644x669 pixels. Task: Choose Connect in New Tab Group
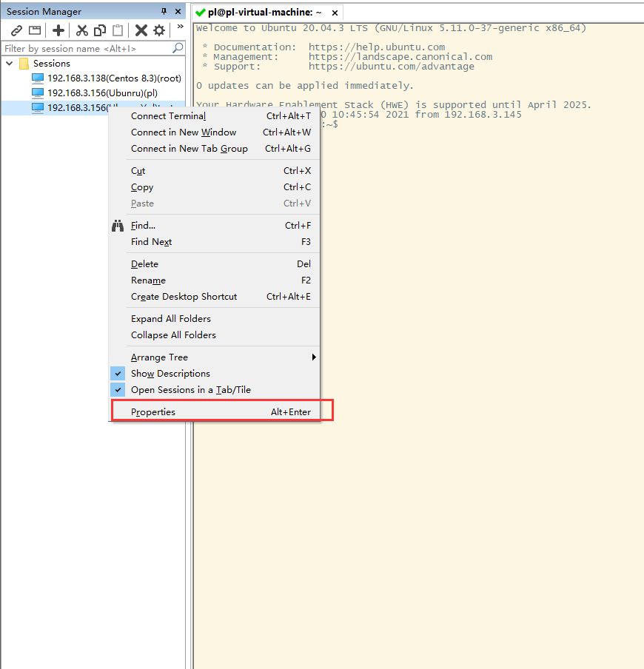click(x=214, y=149)
